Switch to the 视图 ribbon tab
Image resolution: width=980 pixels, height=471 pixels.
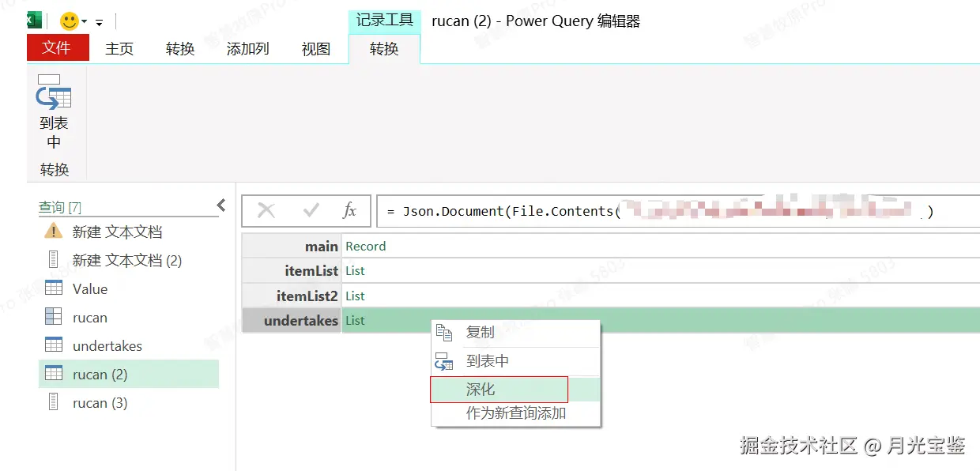tap(316, 49)
